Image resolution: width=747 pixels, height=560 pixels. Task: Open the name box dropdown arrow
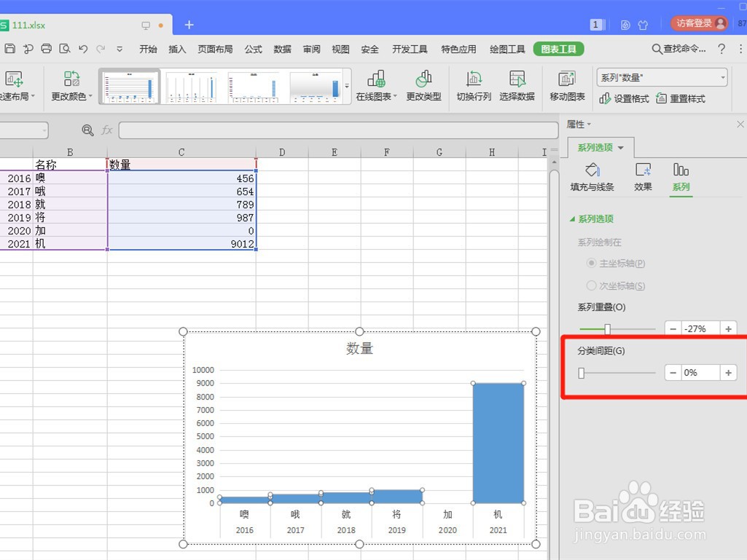(44, 130)
